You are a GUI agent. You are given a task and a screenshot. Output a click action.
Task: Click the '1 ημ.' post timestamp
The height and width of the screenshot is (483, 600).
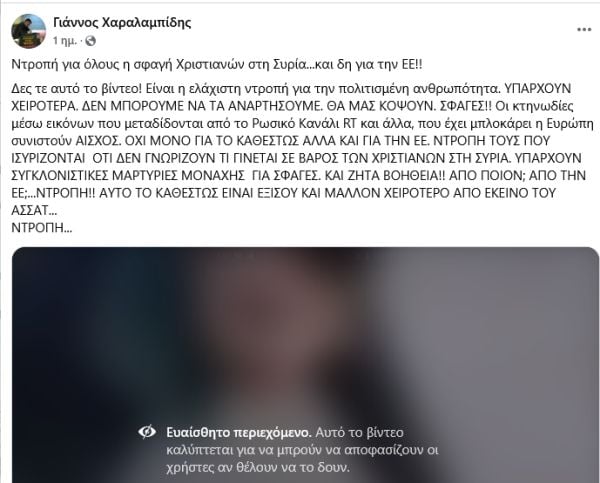[65, 41]
